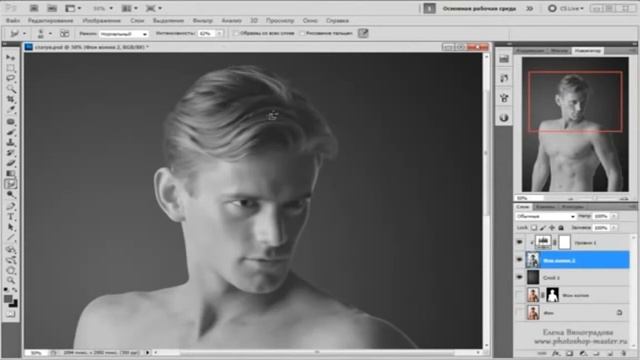Viewport: 640px width, 360px height.
Task: Open the layer blend mode dropdown
Action: [545, 216]
